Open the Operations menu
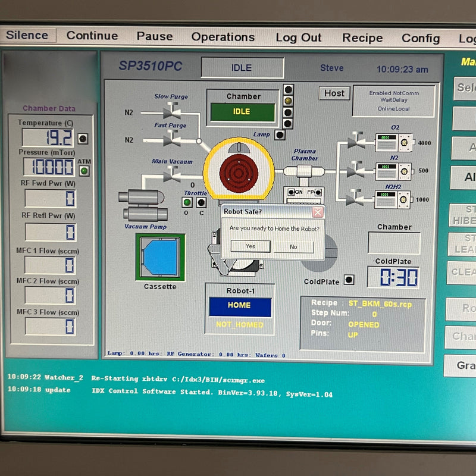The height and width of the screenshot is (476, 476). 223,37
